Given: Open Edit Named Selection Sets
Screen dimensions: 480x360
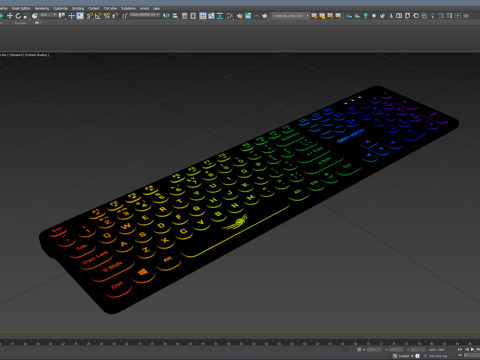Looking at the screenshot, I should click(x=125, y=16).
